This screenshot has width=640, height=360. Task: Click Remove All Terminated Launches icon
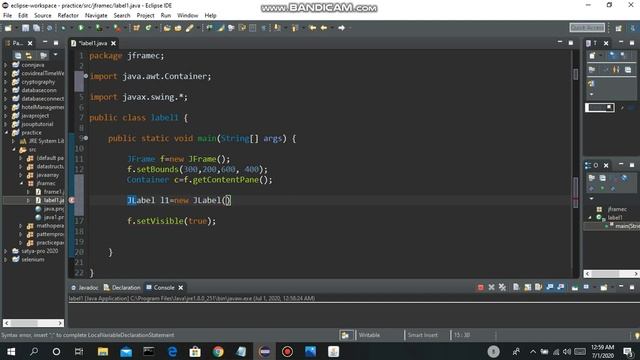click(502, 287)
